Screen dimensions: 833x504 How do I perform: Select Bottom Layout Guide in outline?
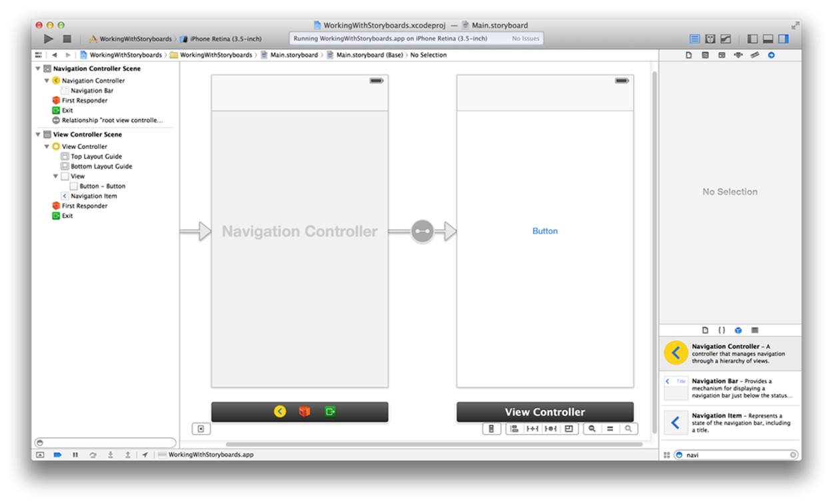[97, 166]
